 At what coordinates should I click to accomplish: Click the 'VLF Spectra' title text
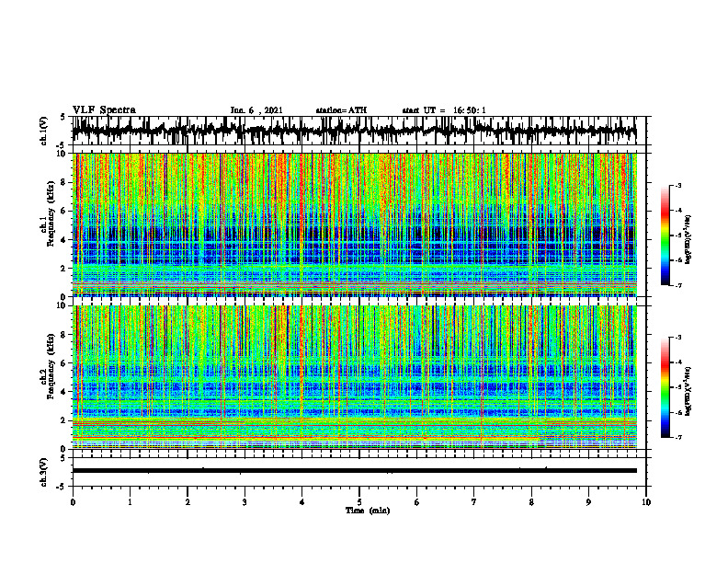point(104,110)
